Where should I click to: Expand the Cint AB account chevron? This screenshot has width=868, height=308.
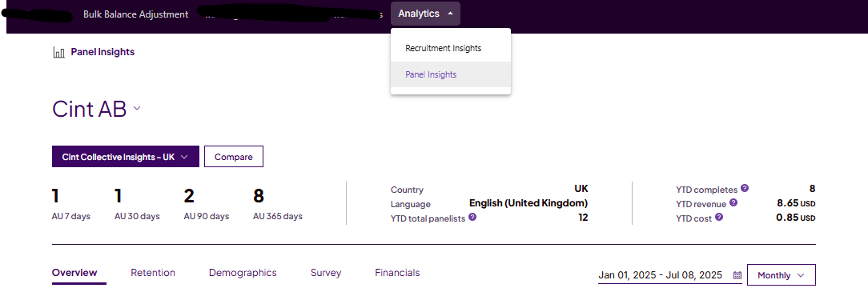coord(137,108)
